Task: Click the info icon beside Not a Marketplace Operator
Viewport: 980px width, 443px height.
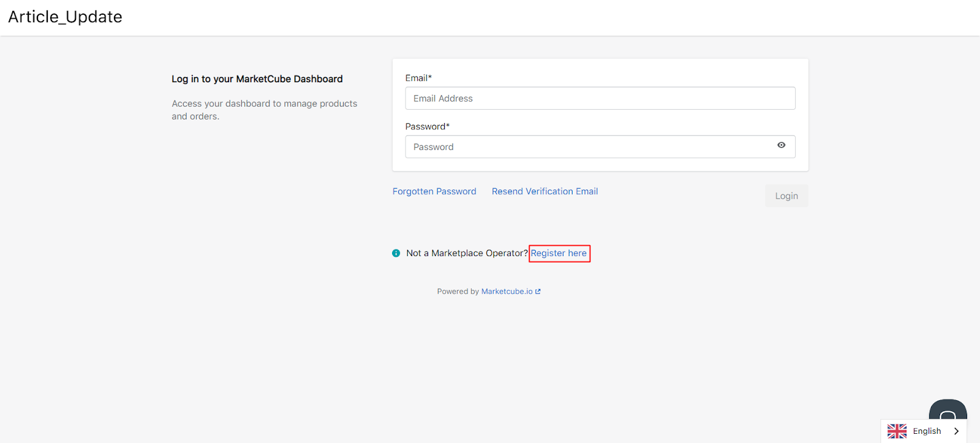Action: point(396,253)
